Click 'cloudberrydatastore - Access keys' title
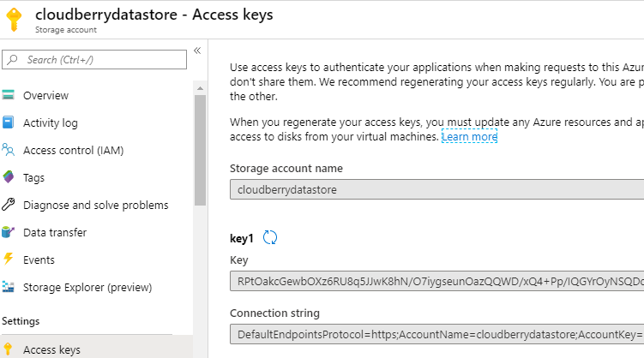The image size is (644, 358). tap(154, 15)
